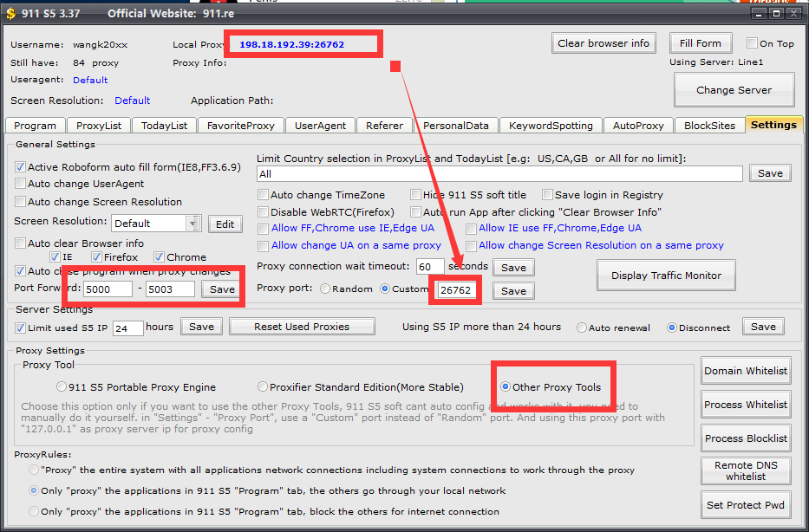The image size is (809, 532).
Task: Open the Domain Whitelist
Action: click(x=746, y=371)
